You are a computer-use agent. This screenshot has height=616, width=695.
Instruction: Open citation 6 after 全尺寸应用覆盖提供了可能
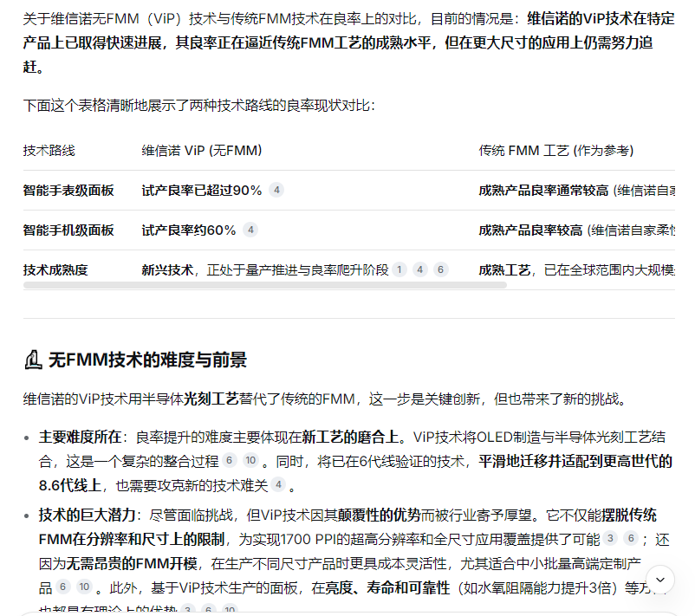pyautogui.click(x=631, y=538)
